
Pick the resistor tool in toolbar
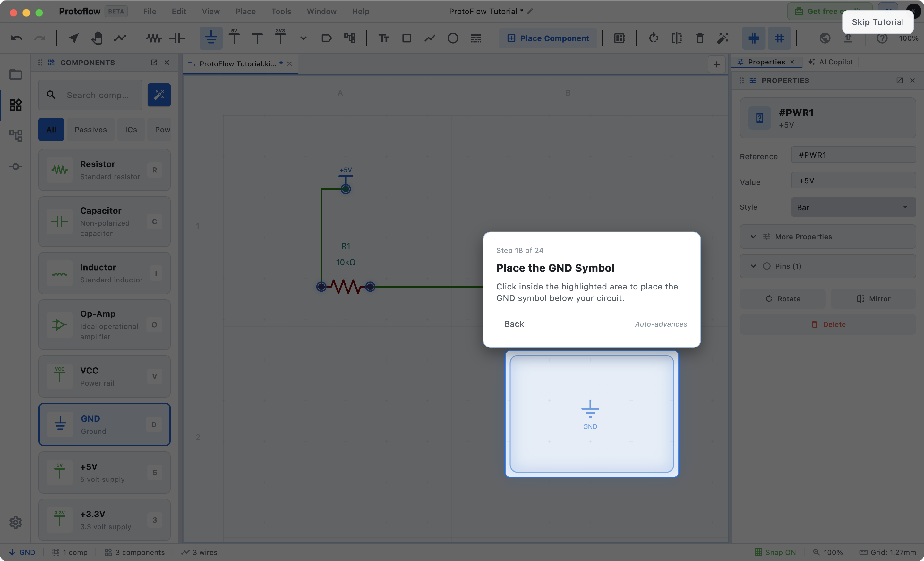[x=154, y=38]
